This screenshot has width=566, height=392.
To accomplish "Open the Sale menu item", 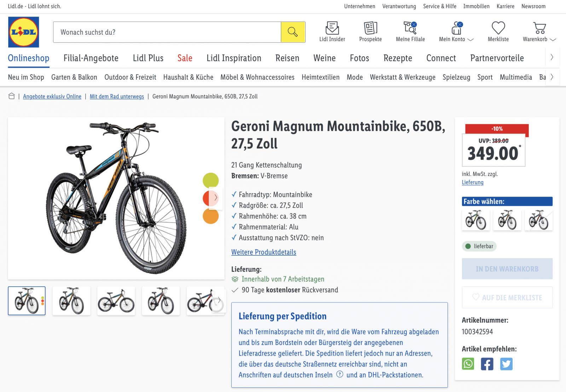I will [x=185, y=58].
